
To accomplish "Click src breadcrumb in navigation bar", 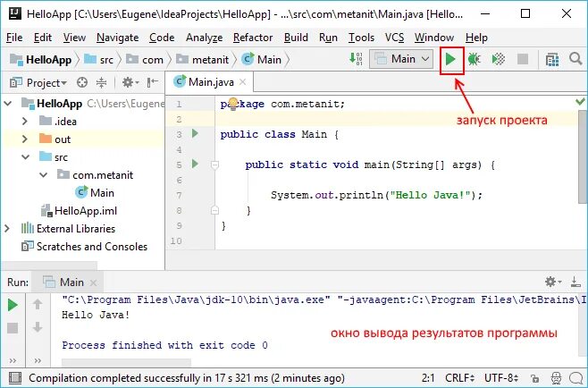I will point(99,59).
